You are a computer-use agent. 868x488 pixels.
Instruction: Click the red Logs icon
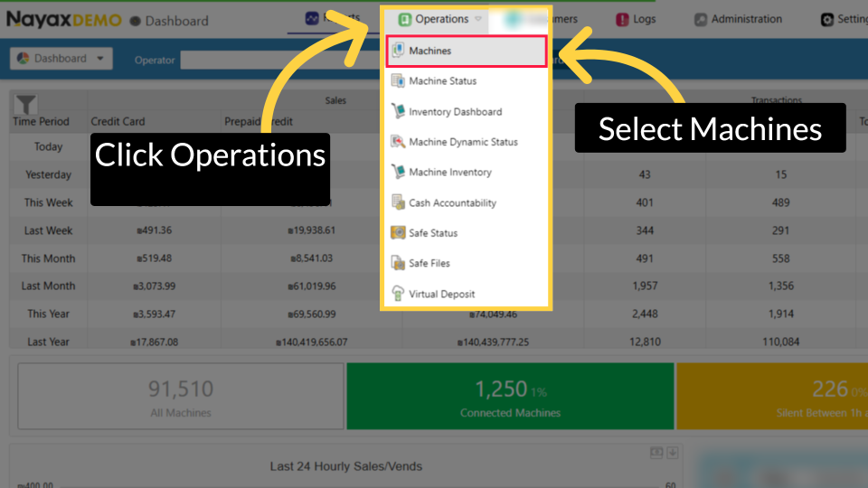point(622,19)
